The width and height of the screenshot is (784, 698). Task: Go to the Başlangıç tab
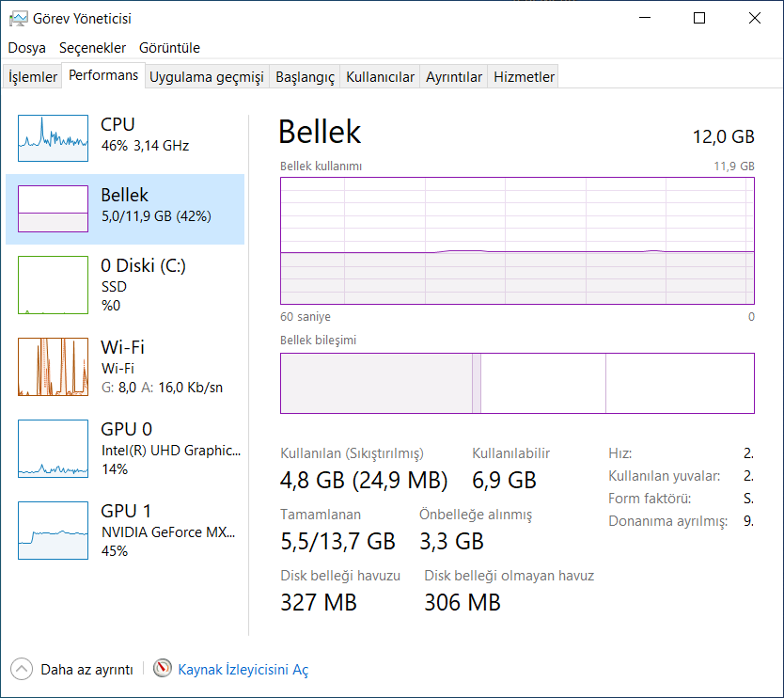point(305,77)
